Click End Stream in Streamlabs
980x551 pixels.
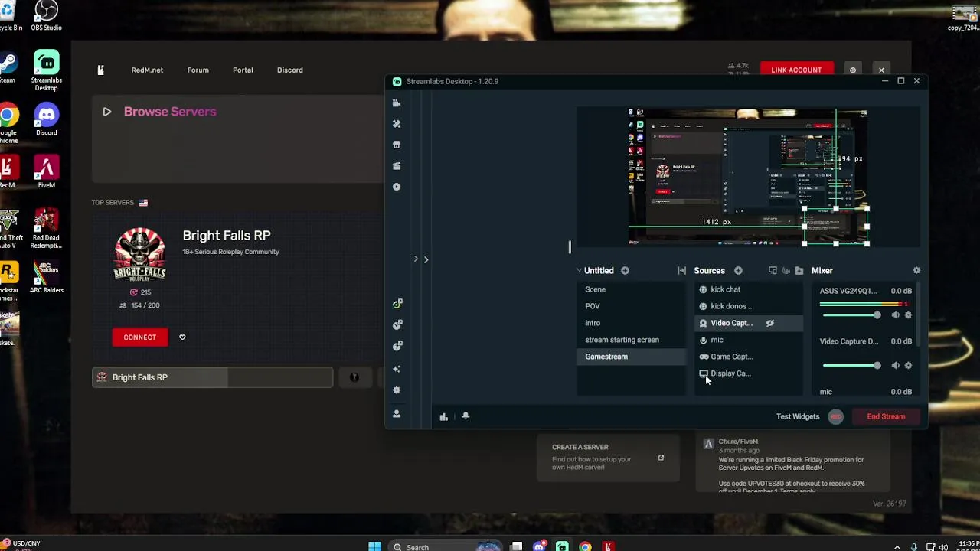point(886,416)
